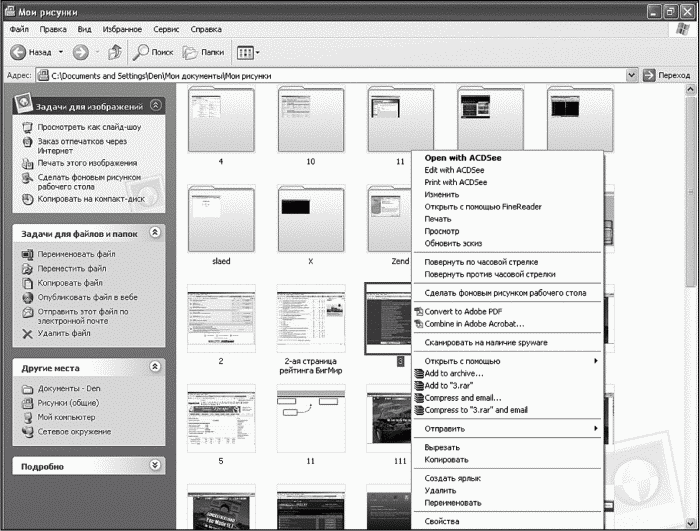Click Просмотреть как слайд-шоу task
Image resolution: width=700 pixels, height=531 pixels.
pos(89,127)
